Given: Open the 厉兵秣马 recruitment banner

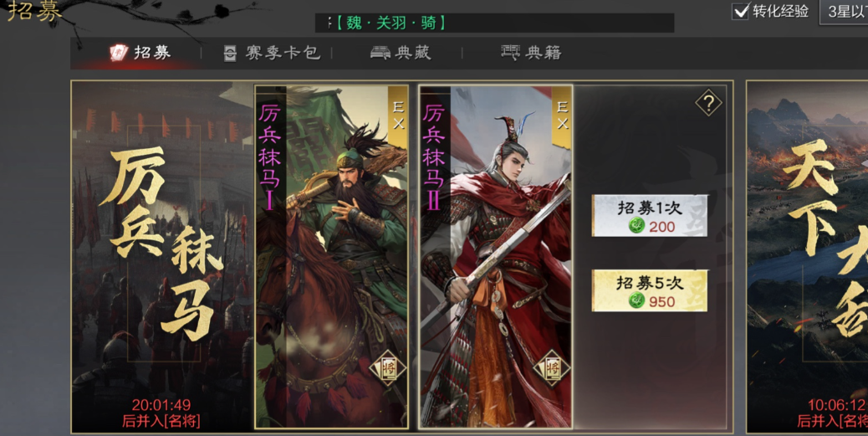Looking at the screenshot, I should click(162, 257).
